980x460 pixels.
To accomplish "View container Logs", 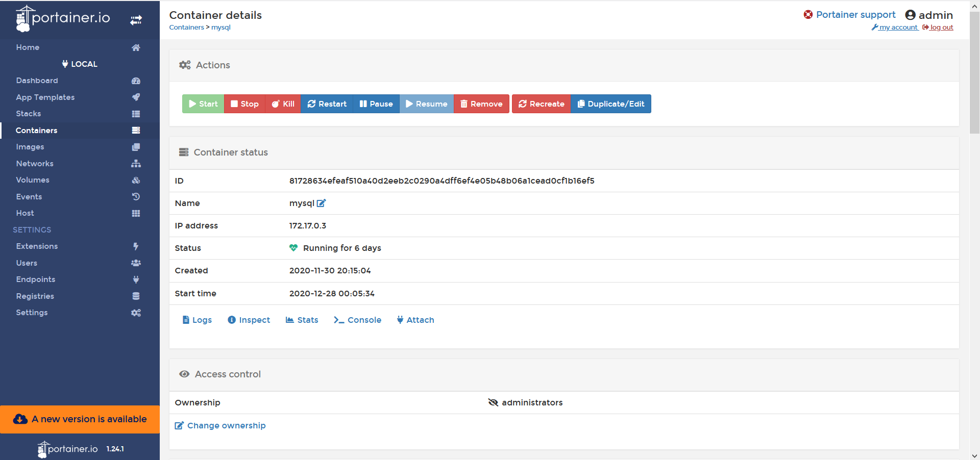I will click(197, 320).
